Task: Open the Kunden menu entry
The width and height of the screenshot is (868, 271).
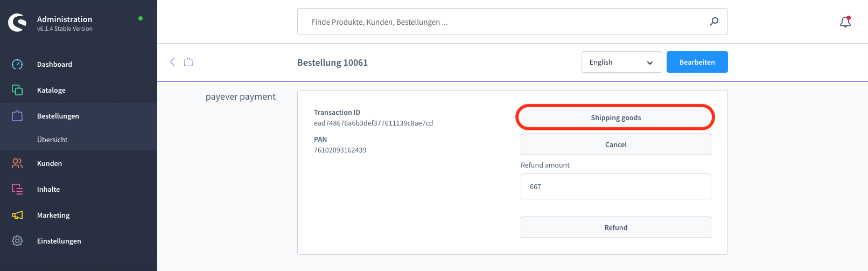Action: click(x=50, y=163)
